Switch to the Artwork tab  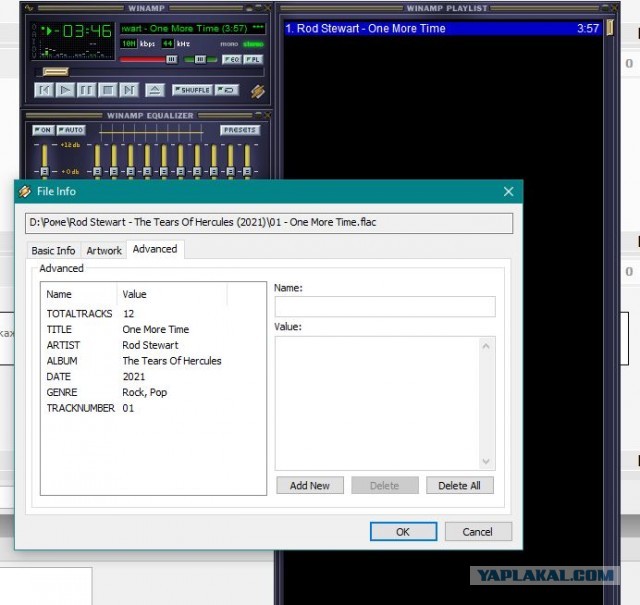pos(104,251)
